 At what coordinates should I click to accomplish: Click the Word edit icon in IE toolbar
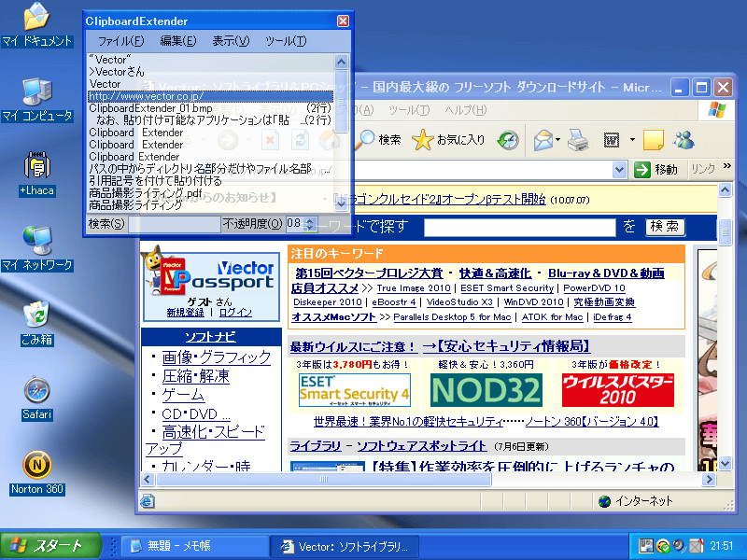(612, 140)
